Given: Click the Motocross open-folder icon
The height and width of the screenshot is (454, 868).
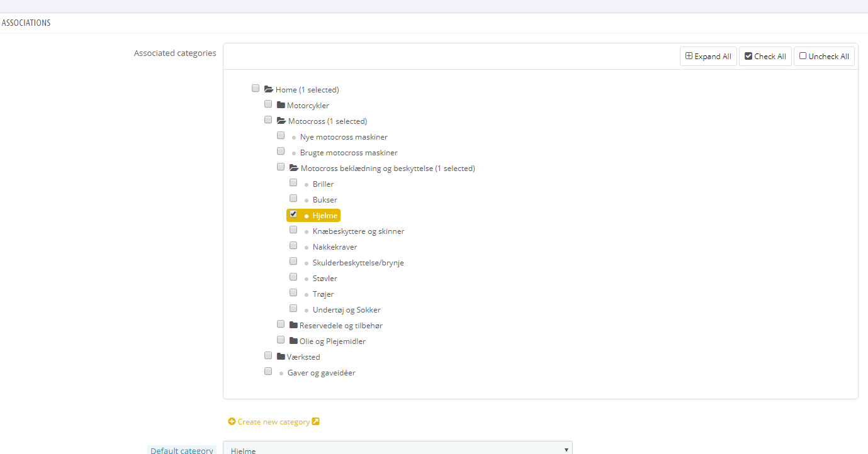Looking at the screenshot, I should pos(281,121).
